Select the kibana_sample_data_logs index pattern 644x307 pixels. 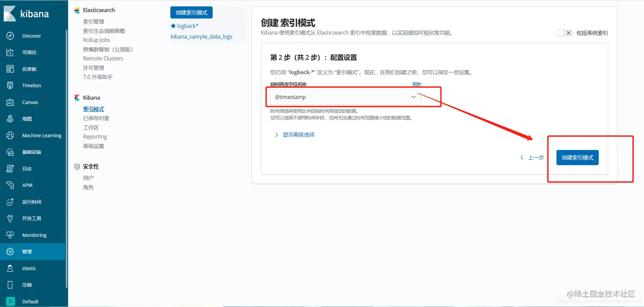point(201,37)
